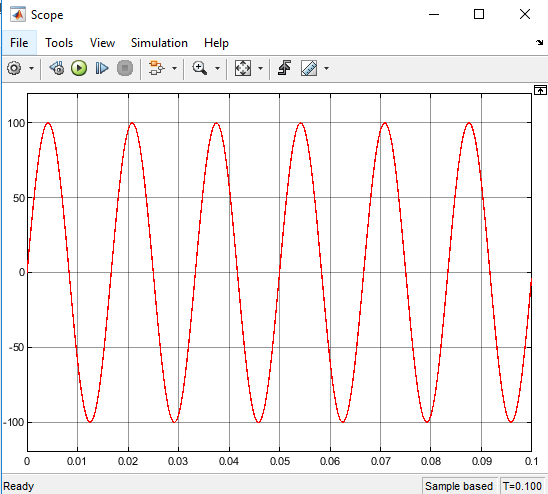Dock the scope with the top-right arrow
The image size is (548, 494).
(x=540, y=43)
